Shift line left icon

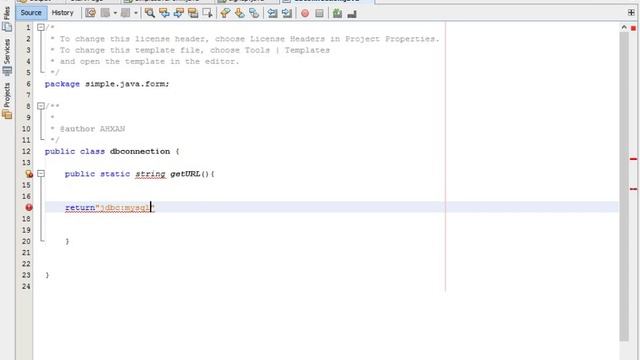(x=272, y=13)
